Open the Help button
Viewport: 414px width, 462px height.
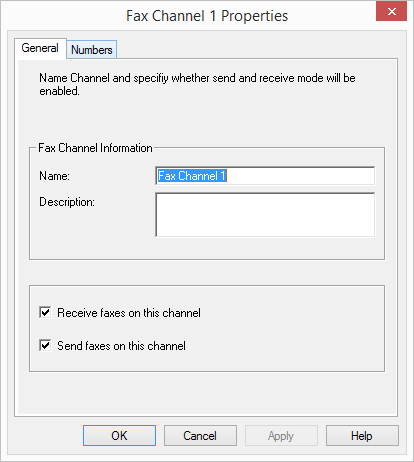tap(362, 435)
